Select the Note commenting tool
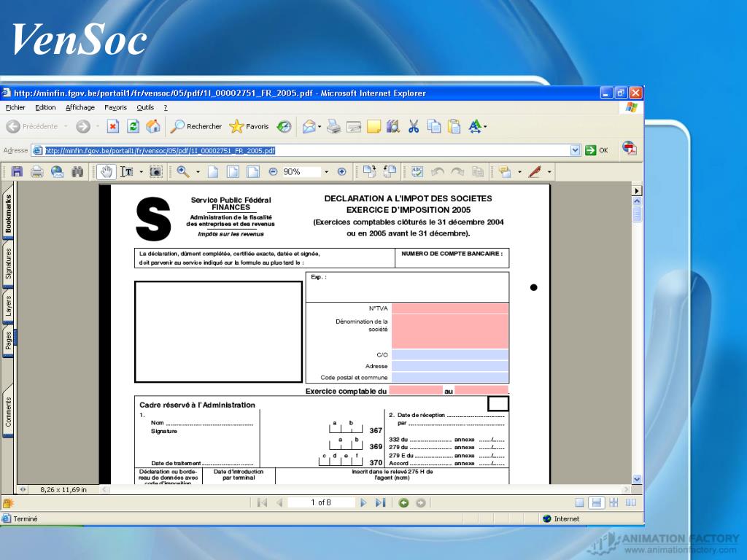Image resolution: width=747 pixels, height=560 pixels. tap(505, 171)
